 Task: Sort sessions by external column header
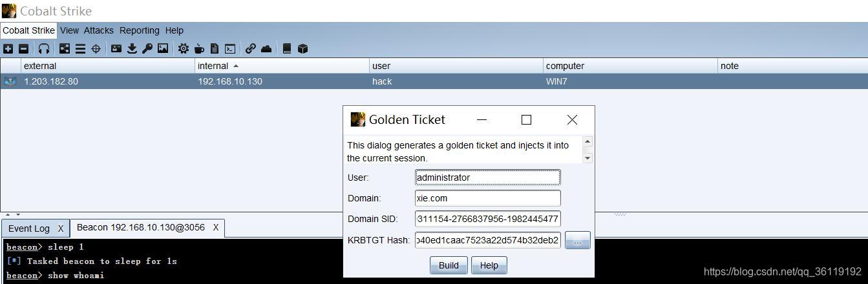[108, 66]
